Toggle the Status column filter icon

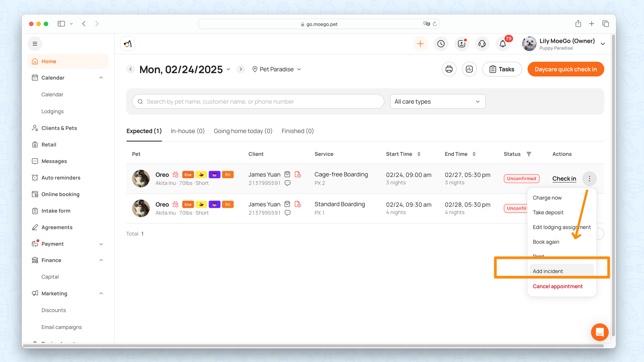529,154
